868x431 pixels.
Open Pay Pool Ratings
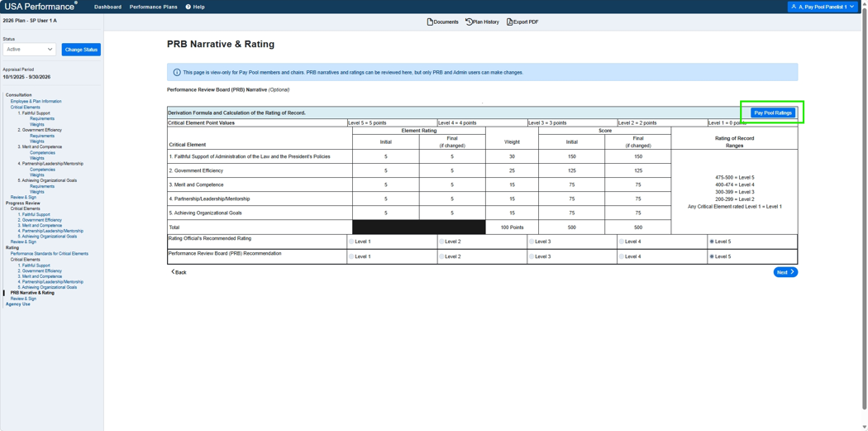coord(773,113)
